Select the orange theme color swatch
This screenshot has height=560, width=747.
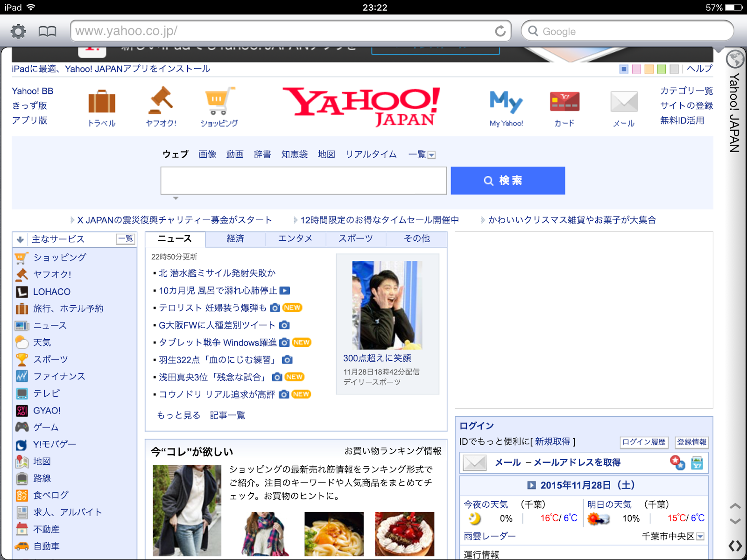(x=649, y=69)
